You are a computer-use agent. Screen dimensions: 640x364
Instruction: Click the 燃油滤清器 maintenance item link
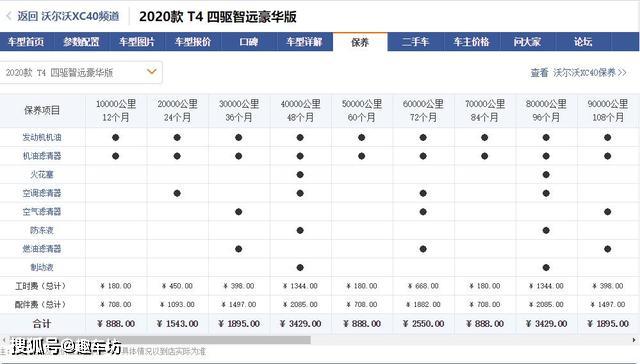pyautogui.click(x=42, y=249)
